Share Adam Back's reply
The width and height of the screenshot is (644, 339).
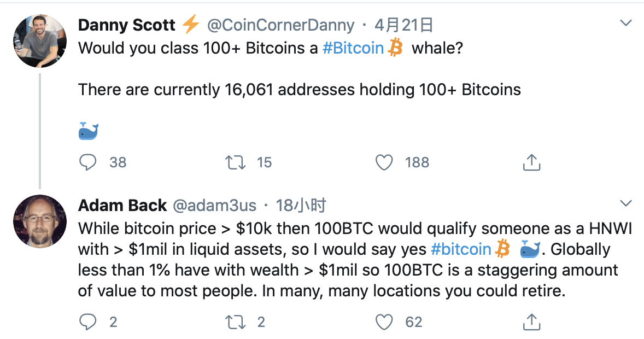click(531, 322)
